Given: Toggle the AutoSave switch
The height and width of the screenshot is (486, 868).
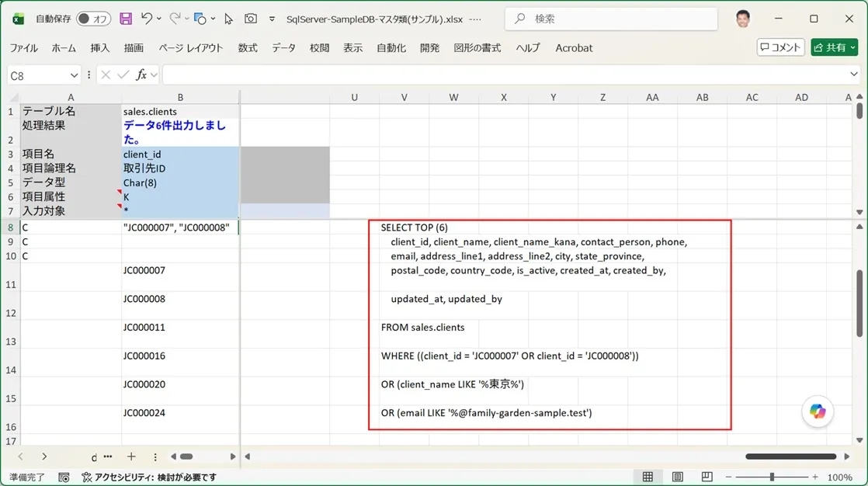Looking at the screenshot, I should (93, 19).
